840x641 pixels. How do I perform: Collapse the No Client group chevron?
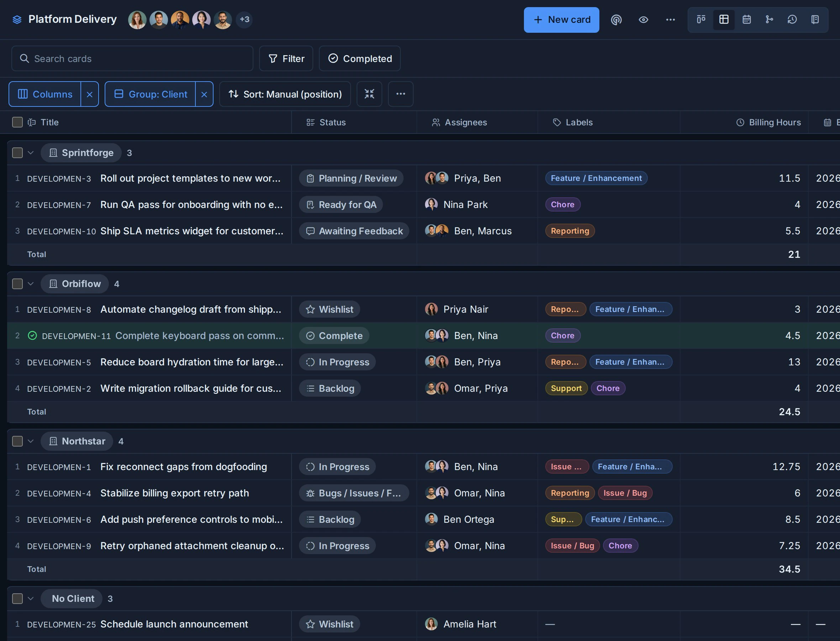[x=31, y=599]
